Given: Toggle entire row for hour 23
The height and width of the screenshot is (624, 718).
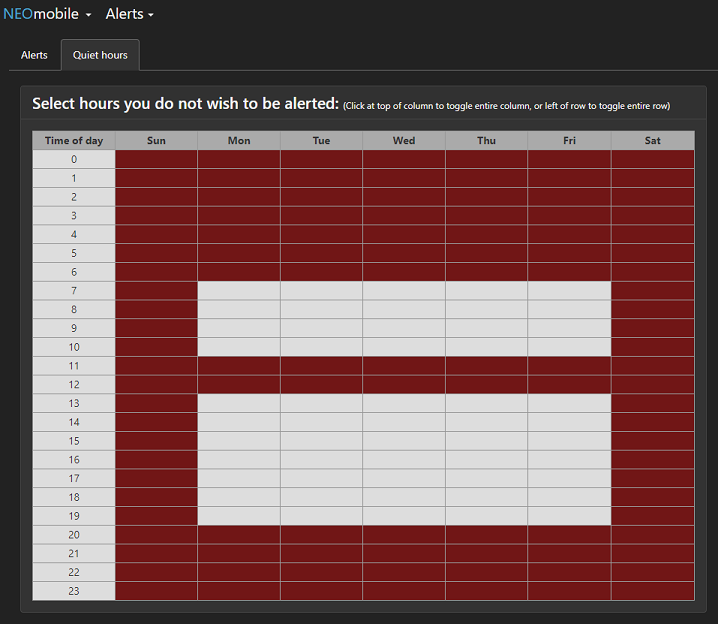Looking at the screenshot, I should click(x=74, y=591).
